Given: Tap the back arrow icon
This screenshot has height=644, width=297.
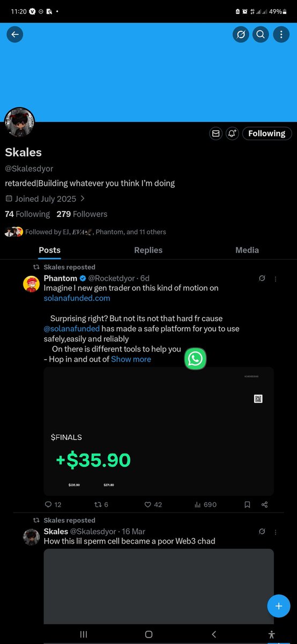Looking at the screenshot, I should [x=14, y=34].
